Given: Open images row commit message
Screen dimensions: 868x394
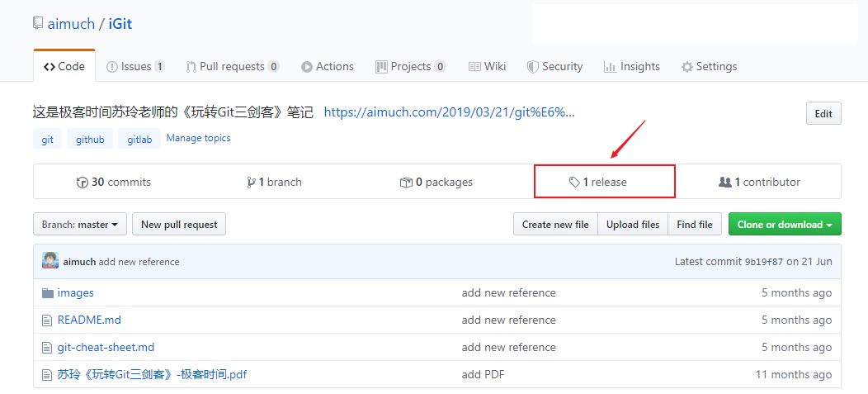Looking at the screenshot, I should click(x=509, y=292).
